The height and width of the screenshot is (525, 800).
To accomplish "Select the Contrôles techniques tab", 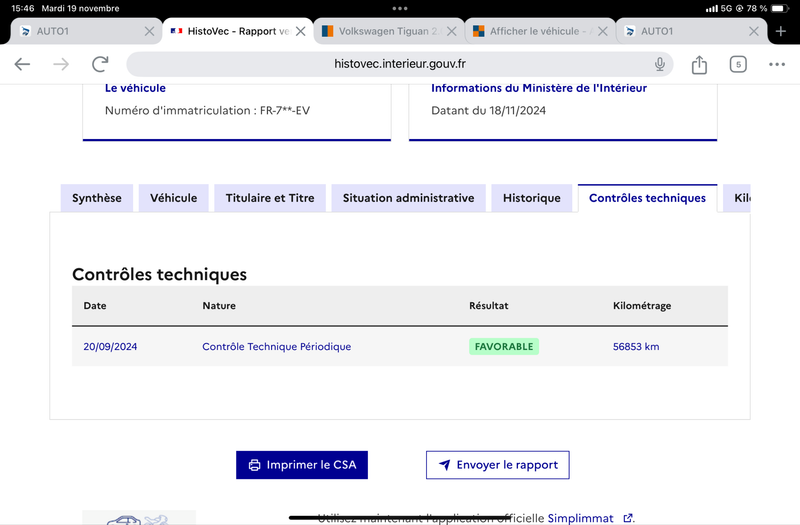I will [x=647, y=198].
